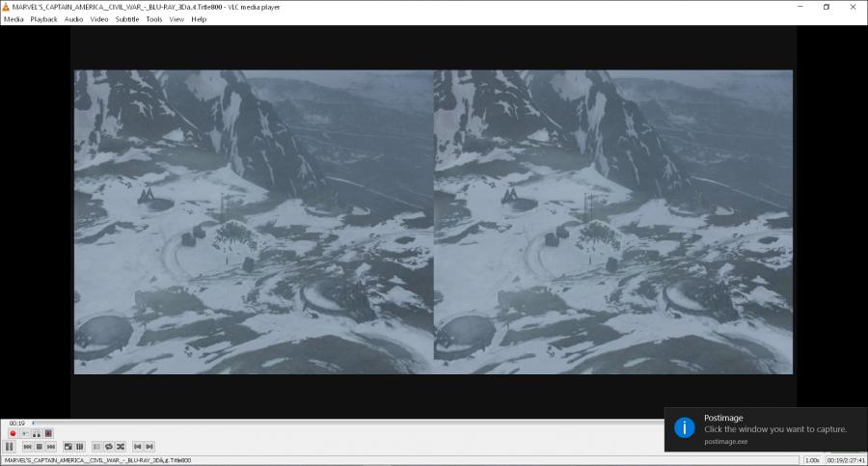Take a video snapshot
This screenshot has height=466, width=868.
25,433
